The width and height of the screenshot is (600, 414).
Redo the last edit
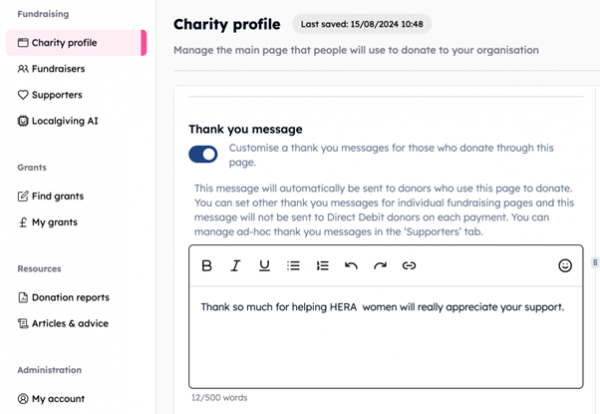pos(380,266)
